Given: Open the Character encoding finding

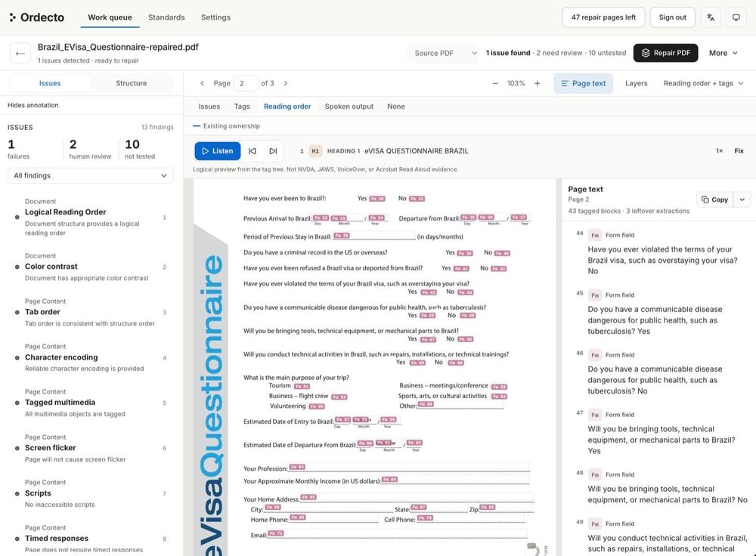Looking at the screenshot, I should coord(91,357).
